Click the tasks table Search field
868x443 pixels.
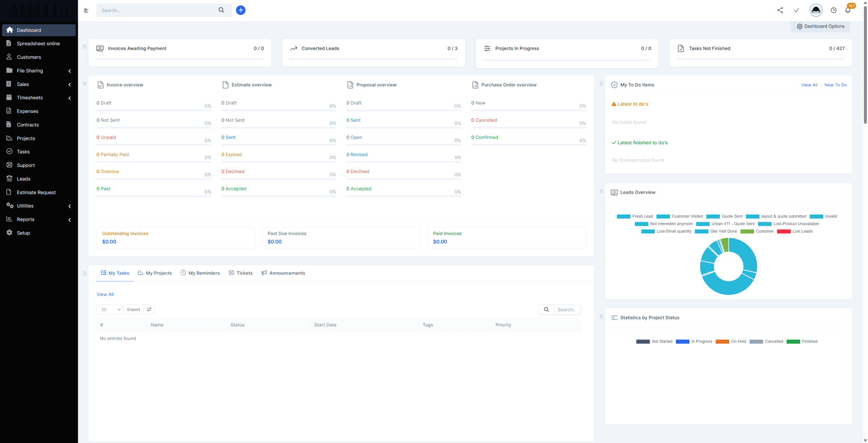coord(567,310)
